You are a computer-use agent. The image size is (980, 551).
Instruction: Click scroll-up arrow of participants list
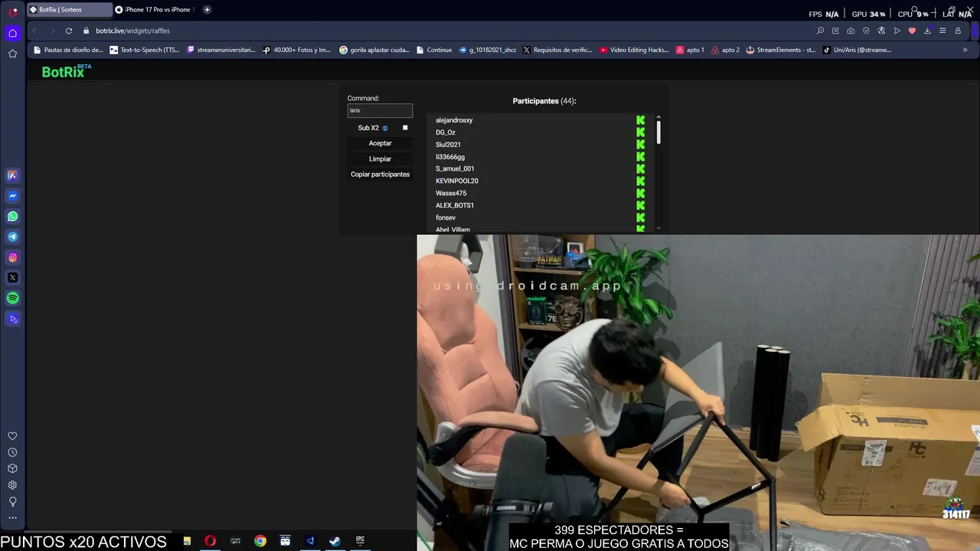(x=658, y=117)
